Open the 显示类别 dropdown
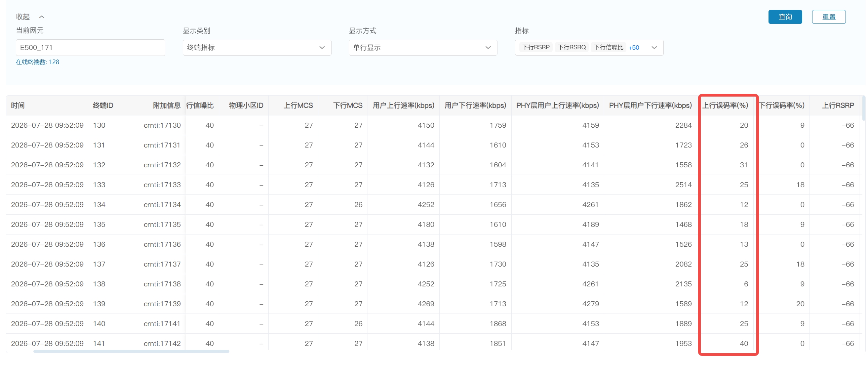Screen dimensions: 868x379 [257, 48]
